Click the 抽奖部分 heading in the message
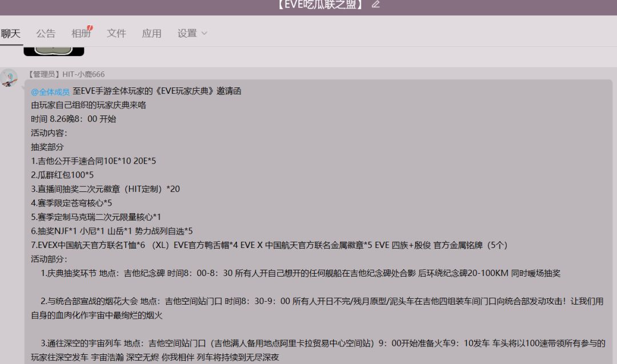The image size is (617, 364). [47, 147]
